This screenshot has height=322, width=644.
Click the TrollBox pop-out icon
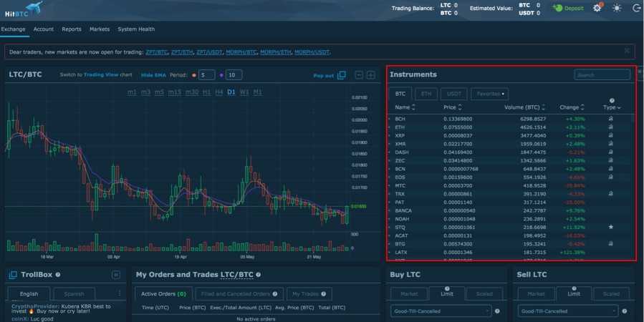click(13, 275)
